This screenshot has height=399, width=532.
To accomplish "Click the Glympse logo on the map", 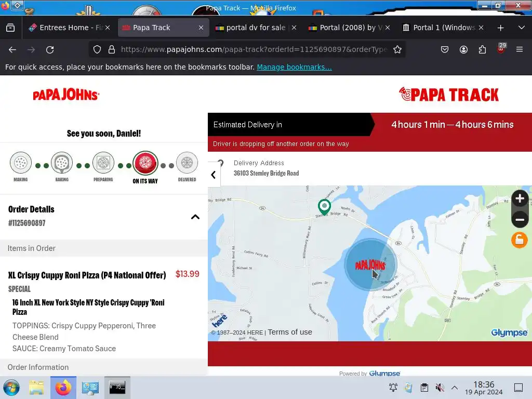I will (509, 333).
